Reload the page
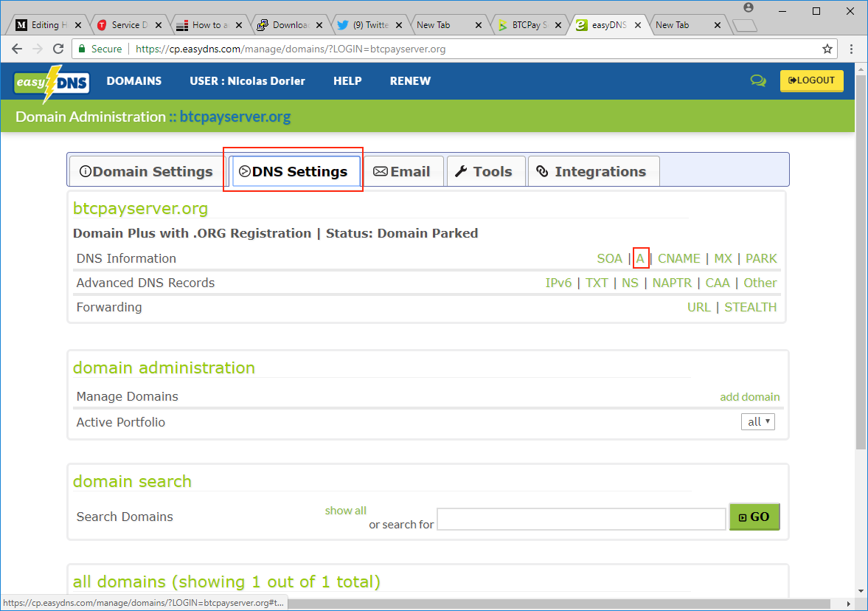 point(58,49)
